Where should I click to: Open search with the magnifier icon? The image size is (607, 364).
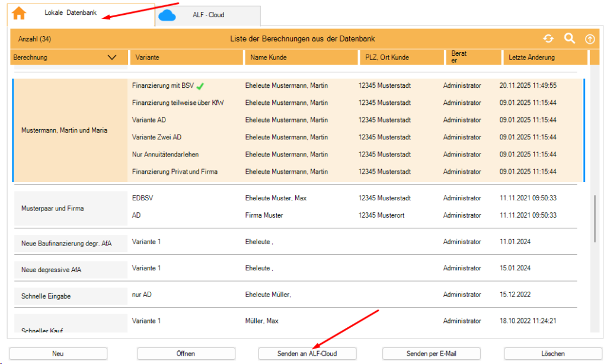[570, 39]
